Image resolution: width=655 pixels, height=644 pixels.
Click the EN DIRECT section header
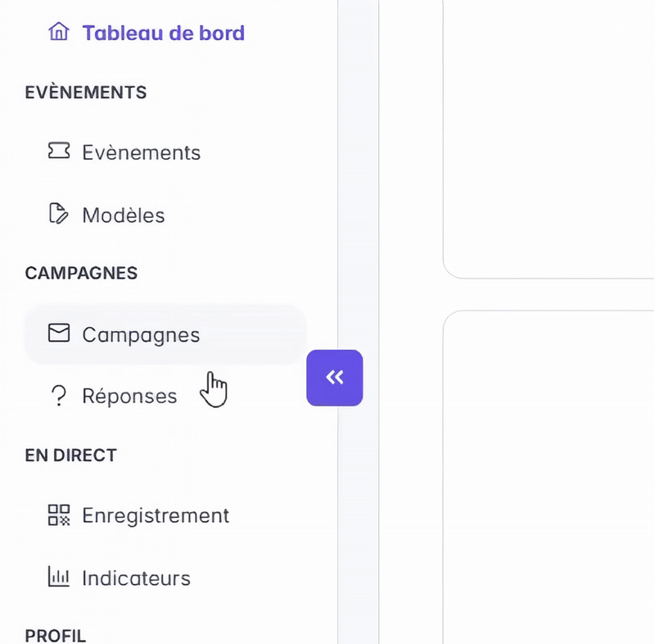[x=71, y=455]
